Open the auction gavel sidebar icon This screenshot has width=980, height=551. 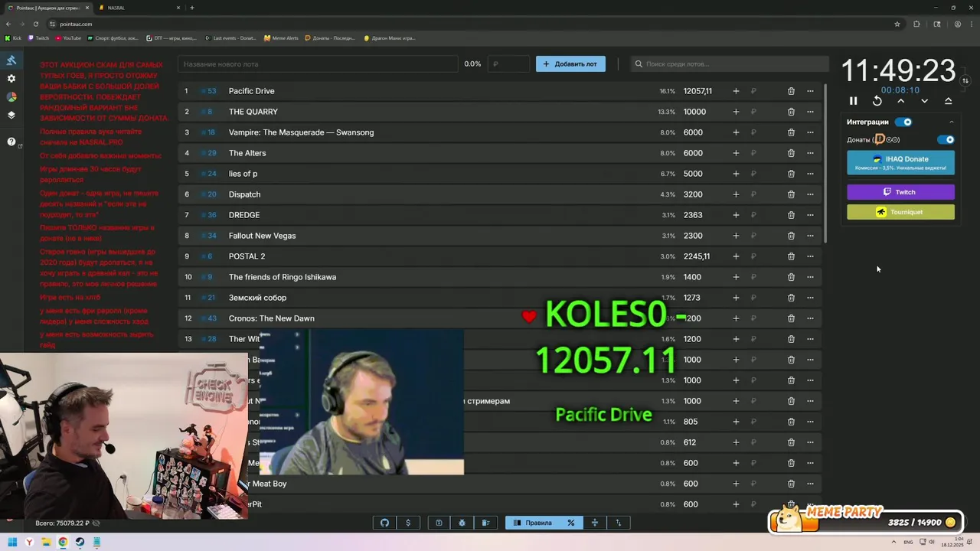tap(11, 60)
